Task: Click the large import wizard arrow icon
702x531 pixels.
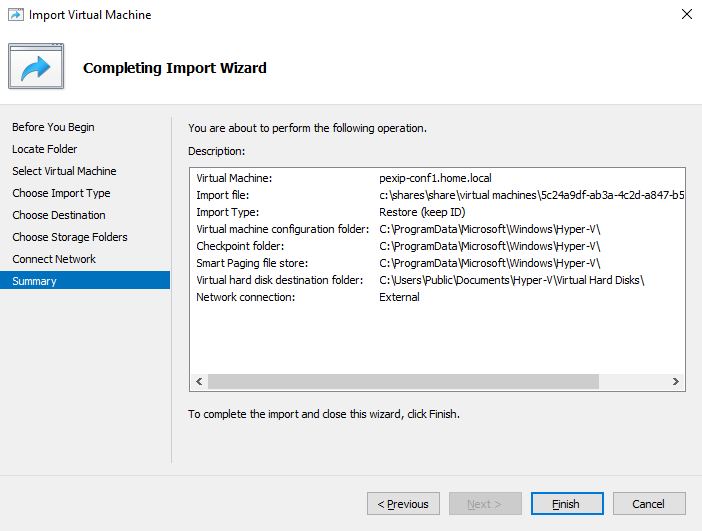Action: point(36,66)
